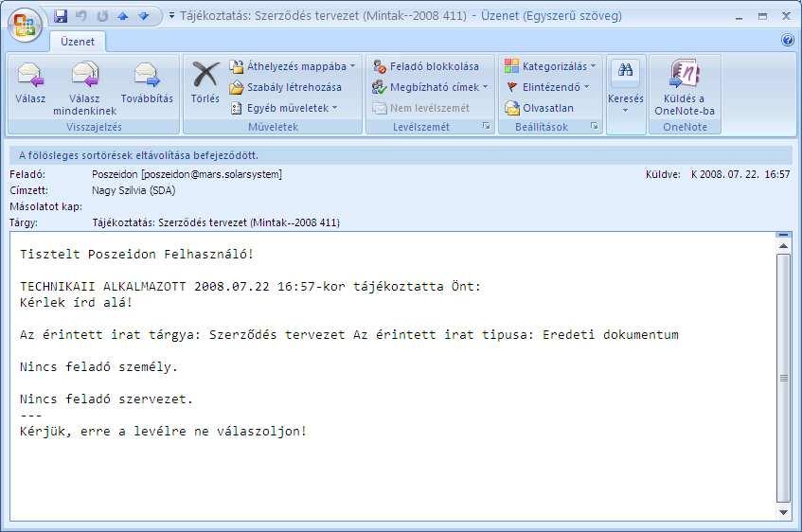Open Outlook help question mark icon
802x532 pixels.
point(788,40)
